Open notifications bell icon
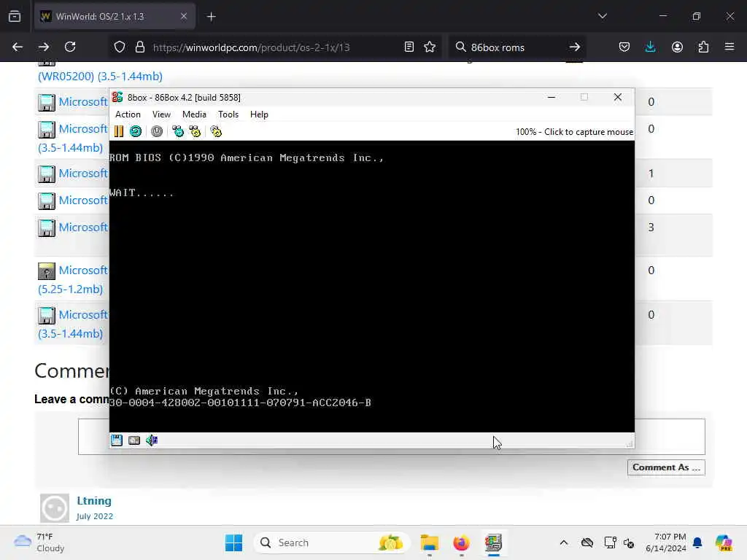 [697, 542]
